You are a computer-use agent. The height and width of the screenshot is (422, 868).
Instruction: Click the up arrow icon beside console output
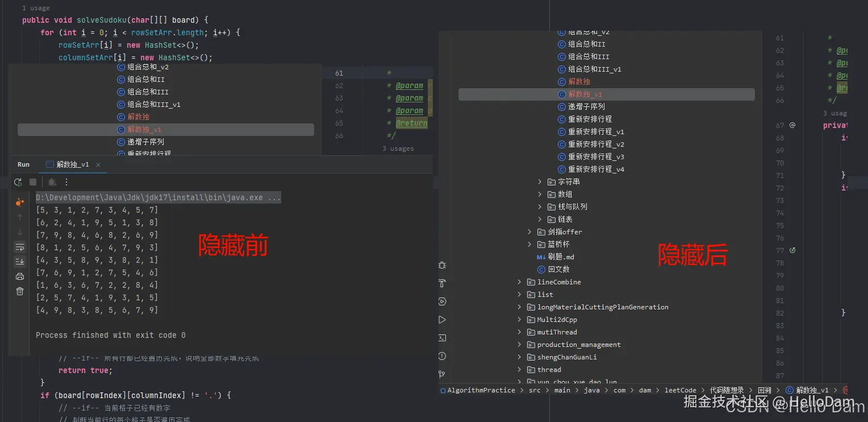pos(20,217)
